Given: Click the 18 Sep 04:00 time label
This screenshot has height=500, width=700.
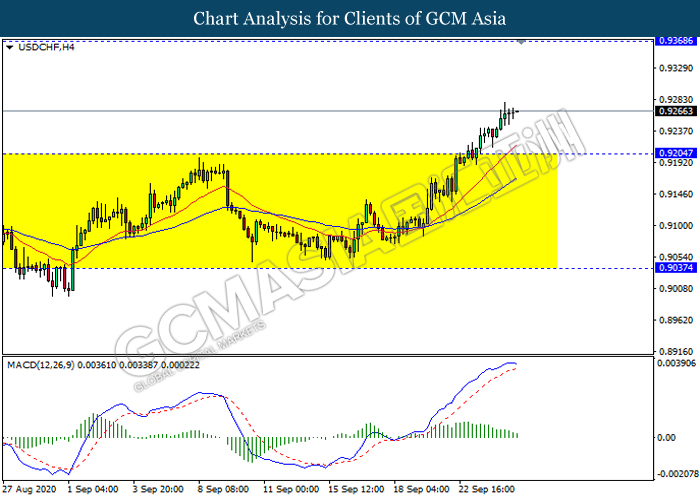Looking at the screenshot, I should click(421, 489).
